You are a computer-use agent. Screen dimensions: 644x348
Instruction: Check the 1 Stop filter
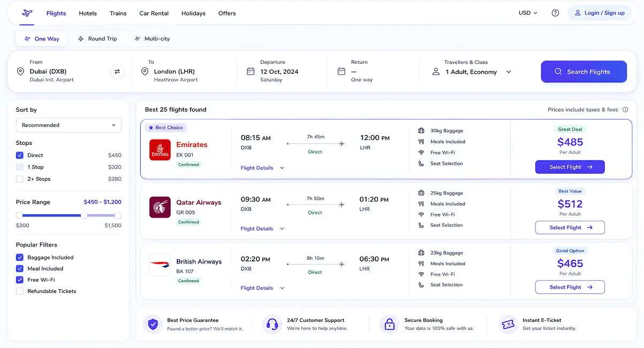click(x=20, y=167)
